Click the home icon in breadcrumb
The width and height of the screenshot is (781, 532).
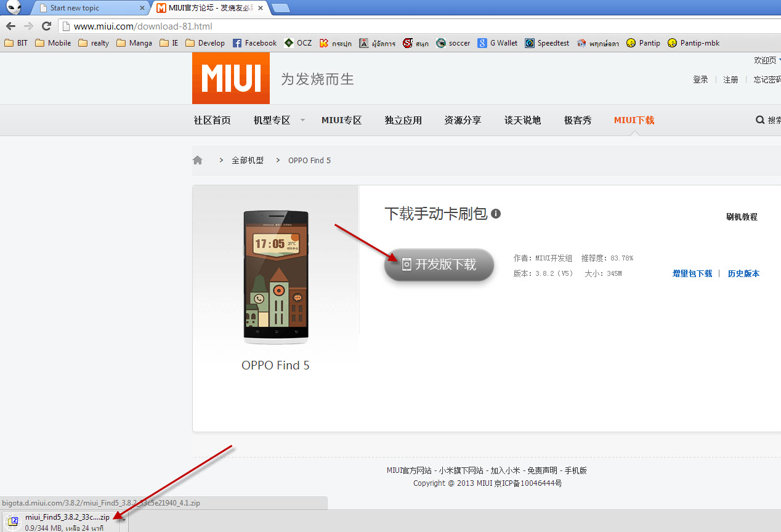tap(198, 160)
